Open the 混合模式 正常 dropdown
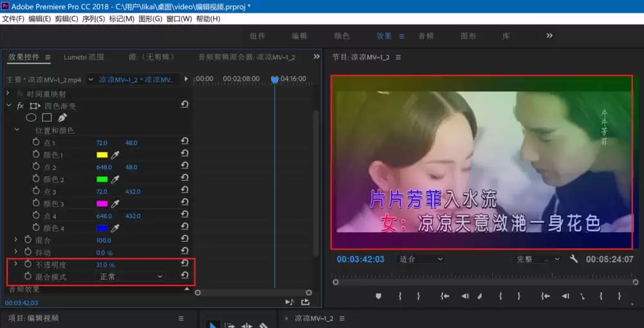Screen dimensions: 644x328 coord(131,277)
